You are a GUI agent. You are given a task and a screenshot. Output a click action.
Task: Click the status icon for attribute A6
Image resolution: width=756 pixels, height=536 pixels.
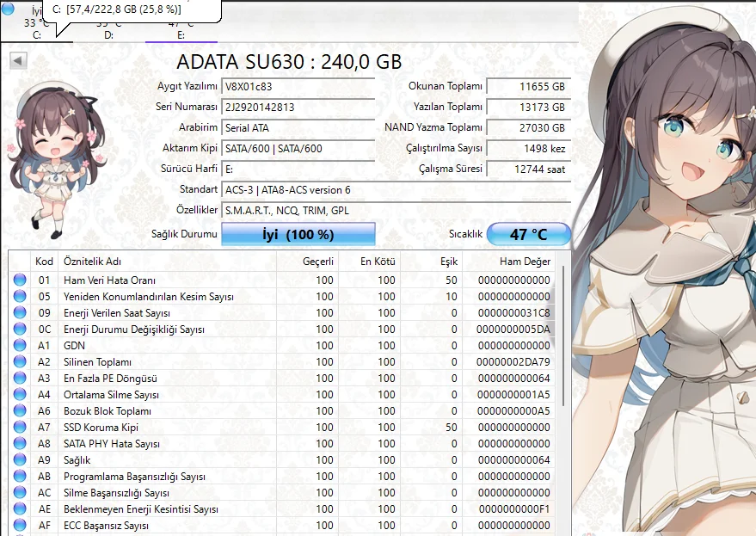20,411
